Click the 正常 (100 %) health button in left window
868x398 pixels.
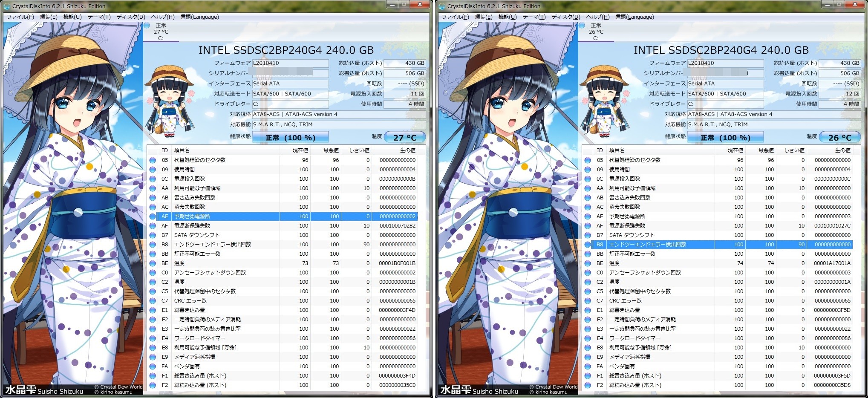click(290, 137)
